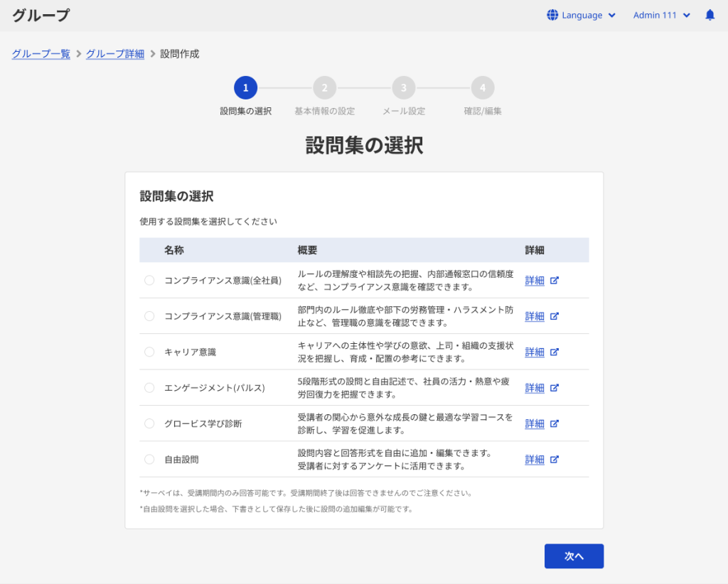Go to step 3 メール設定
Screen dimensions: 728x584
404,87
